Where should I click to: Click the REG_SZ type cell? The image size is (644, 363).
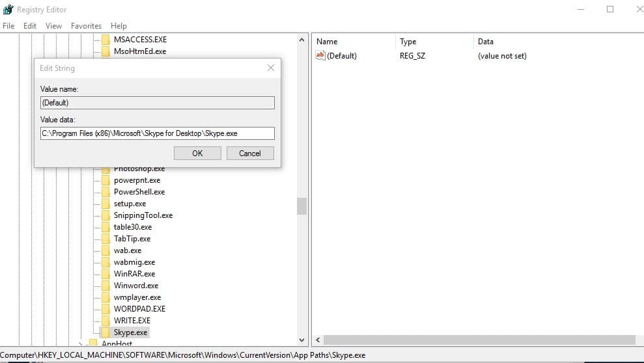coord(412,56)
